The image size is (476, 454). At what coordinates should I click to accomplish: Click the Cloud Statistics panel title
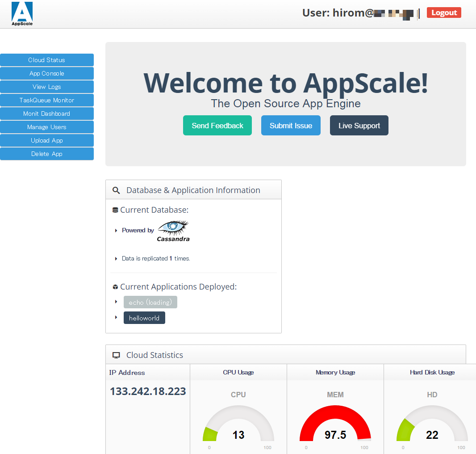tap(154, 355)
